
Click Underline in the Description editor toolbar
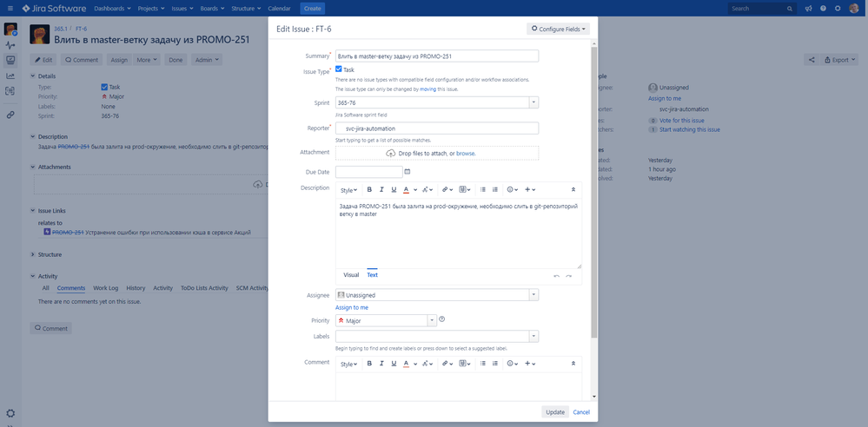pyautogui.click(x=394, y=190)
